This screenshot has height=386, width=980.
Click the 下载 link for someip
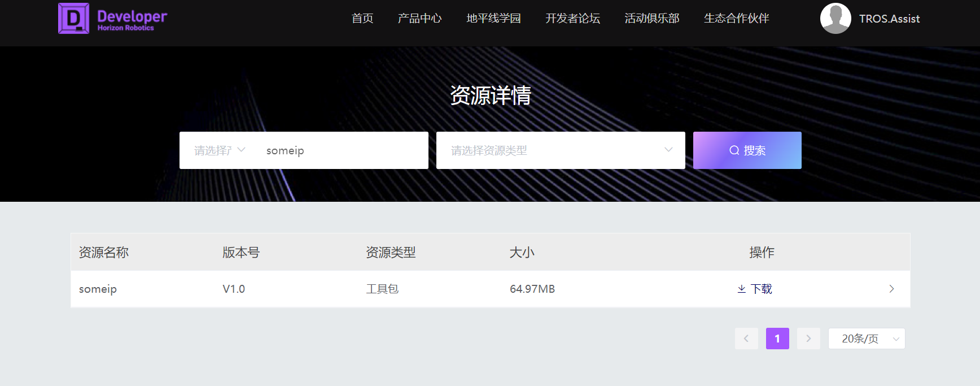pyautogui.click(x=761, y=289)
